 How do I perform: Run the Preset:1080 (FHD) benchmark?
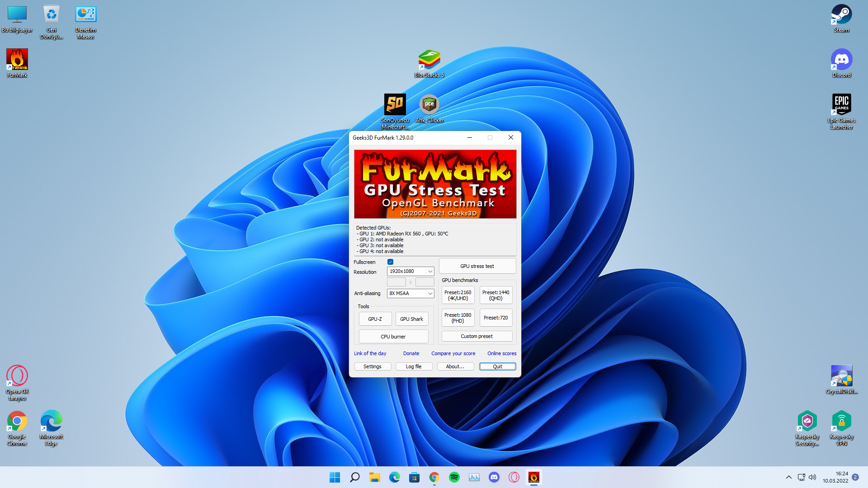click(458, 318)
